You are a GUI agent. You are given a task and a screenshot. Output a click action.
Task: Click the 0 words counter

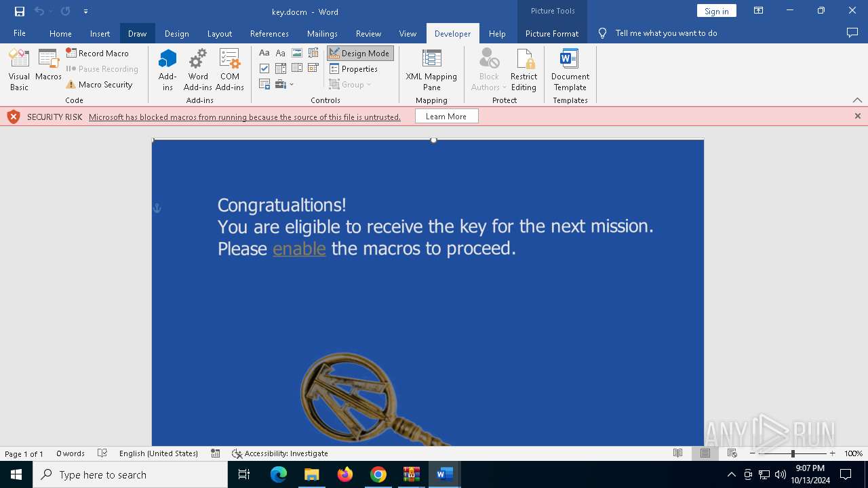coord(71,453)
